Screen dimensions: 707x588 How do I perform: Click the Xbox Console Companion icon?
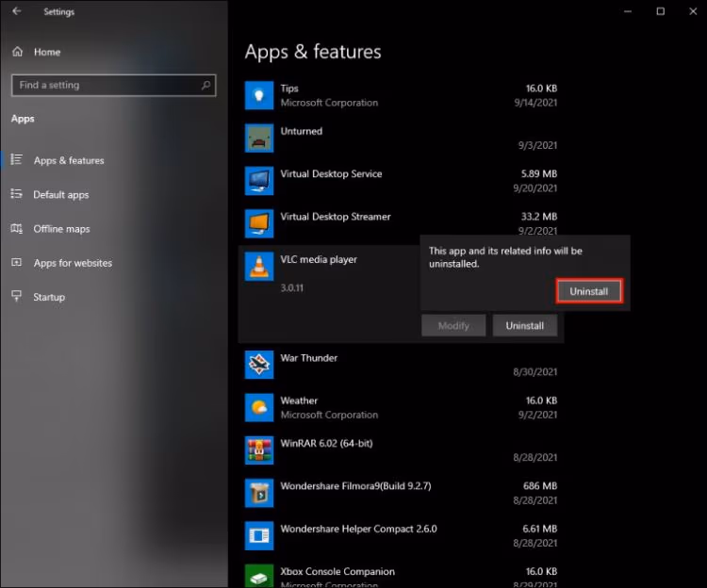click(258, 577)
